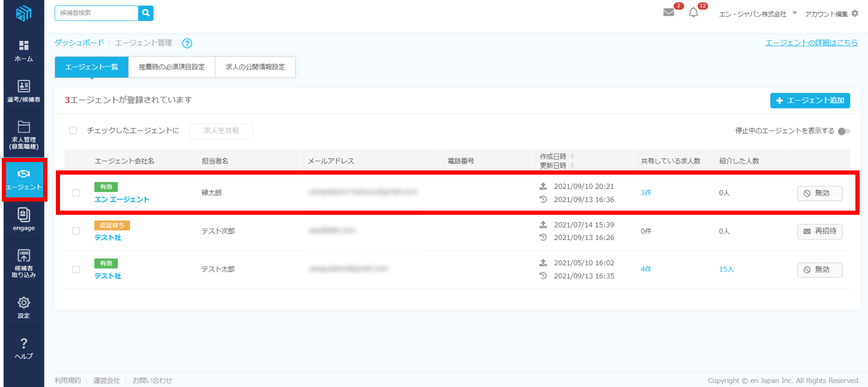The image size is (868, 387).
Task: Click the notification bell icon
Action: coord(693,13)
